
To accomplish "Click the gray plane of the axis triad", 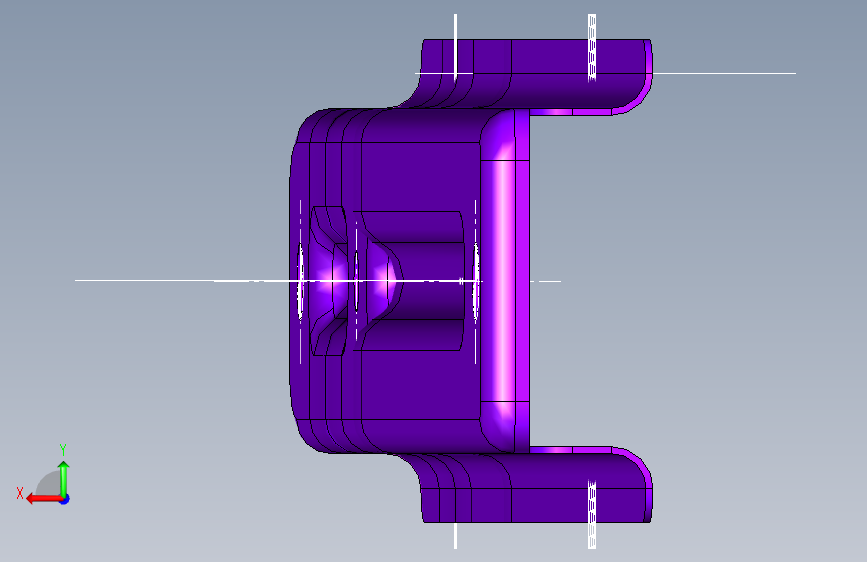I will [x=49, y=483].
